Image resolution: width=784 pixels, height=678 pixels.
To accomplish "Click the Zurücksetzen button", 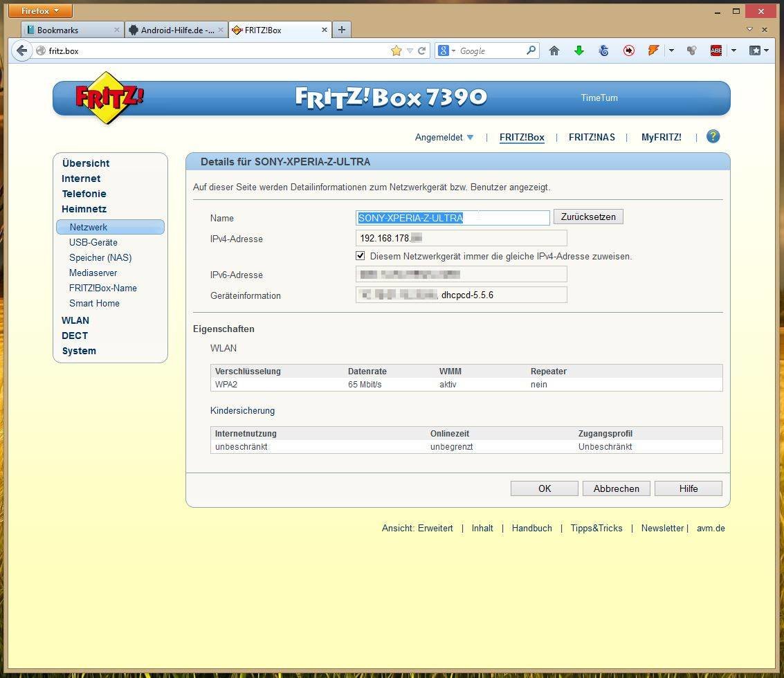I will [588, 217].
